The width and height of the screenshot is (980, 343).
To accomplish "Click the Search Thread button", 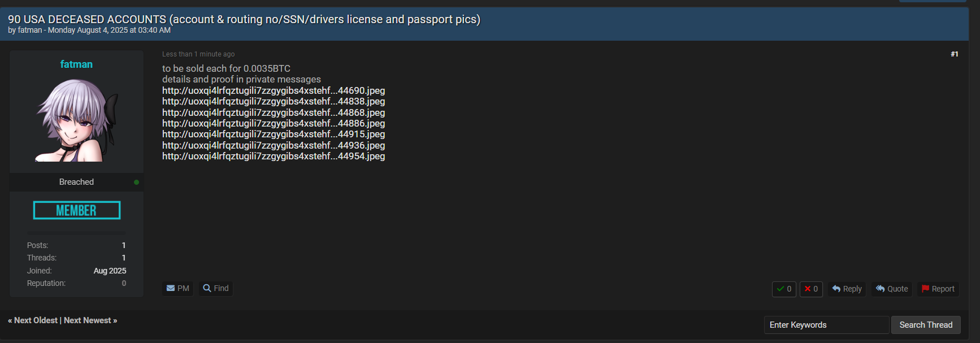I will coord(926,325).
